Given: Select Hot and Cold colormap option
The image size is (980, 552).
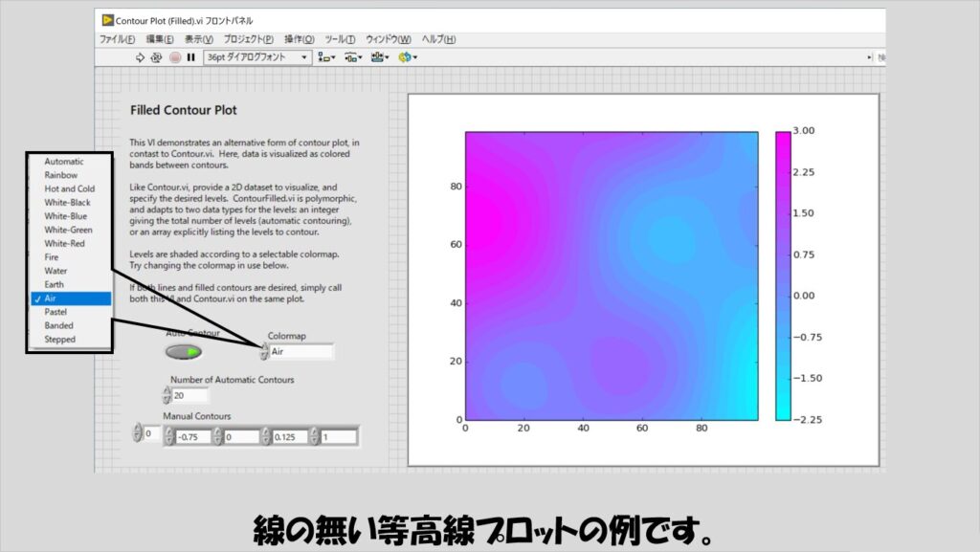Looking at the screenshot, I should [x=70, y=188].
